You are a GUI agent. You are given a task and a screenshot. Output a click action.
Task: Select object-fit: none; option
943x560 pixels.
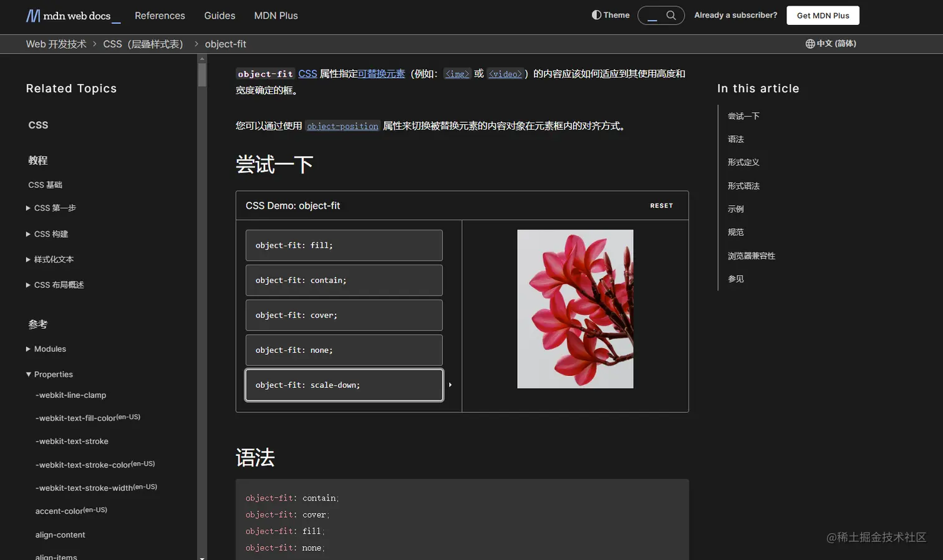click(344, 350)
